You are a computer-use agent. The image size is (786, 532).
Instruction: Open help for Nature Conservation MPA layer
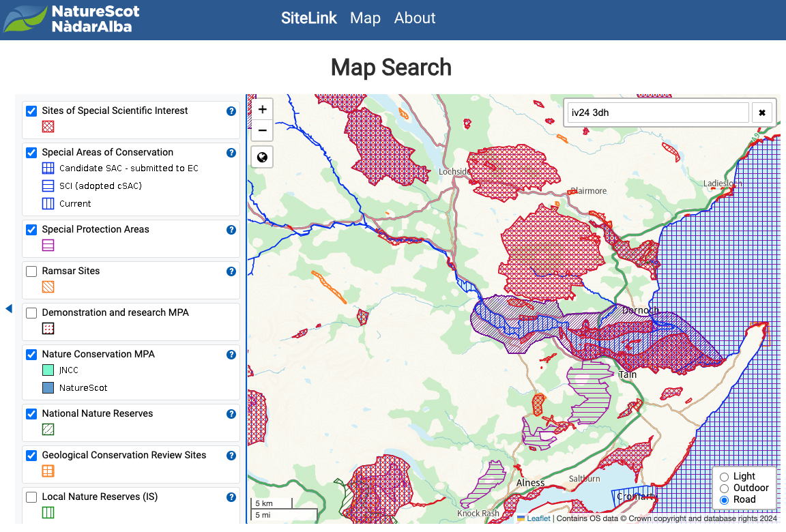(x=231, y=354)
